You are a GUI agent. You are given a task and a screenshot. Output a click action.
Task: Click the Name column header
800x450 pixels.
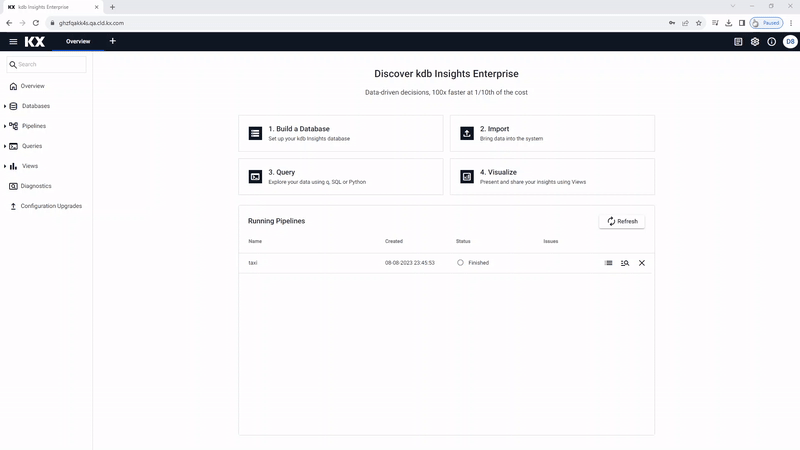pos(255,241)
